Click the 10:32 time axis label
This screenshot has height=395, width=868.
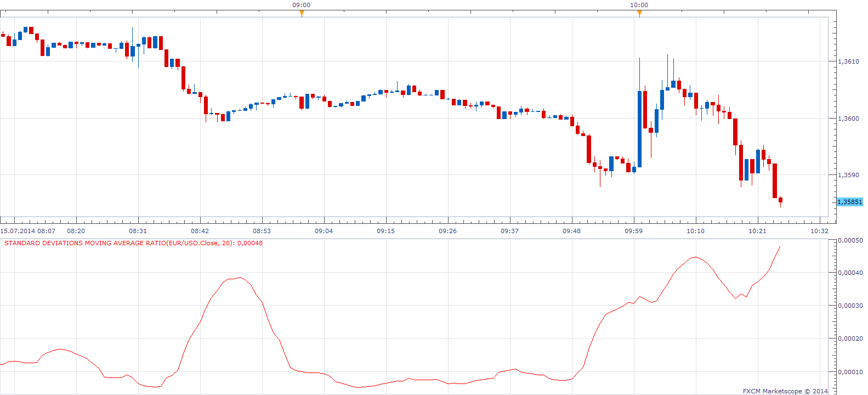pyautogui.click(x=820, y=231)
